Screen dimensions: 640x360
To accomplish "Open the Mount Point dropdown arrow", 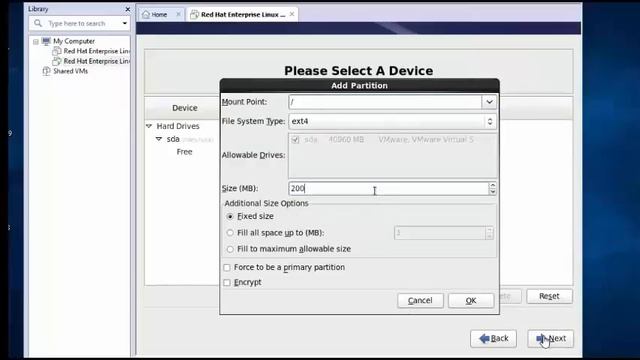I will click(489, 102).
